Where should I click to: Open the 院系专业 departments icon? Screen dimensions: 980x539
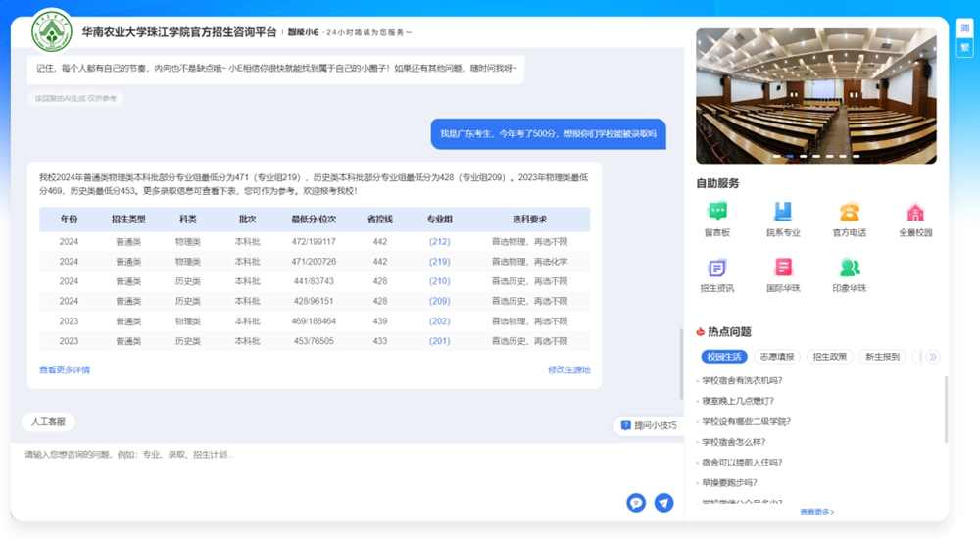point(783,213)
